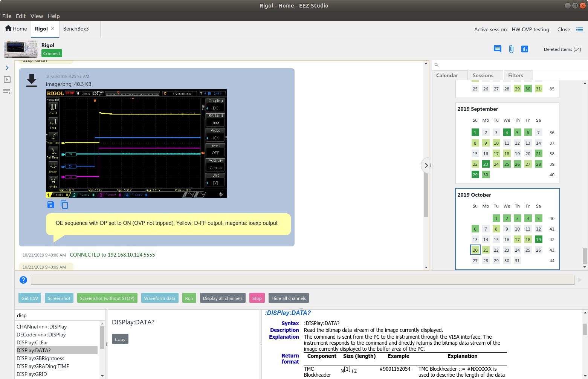Open the session list icon at top right
Viewport: 588px width, 379px height.
(579, 29)
